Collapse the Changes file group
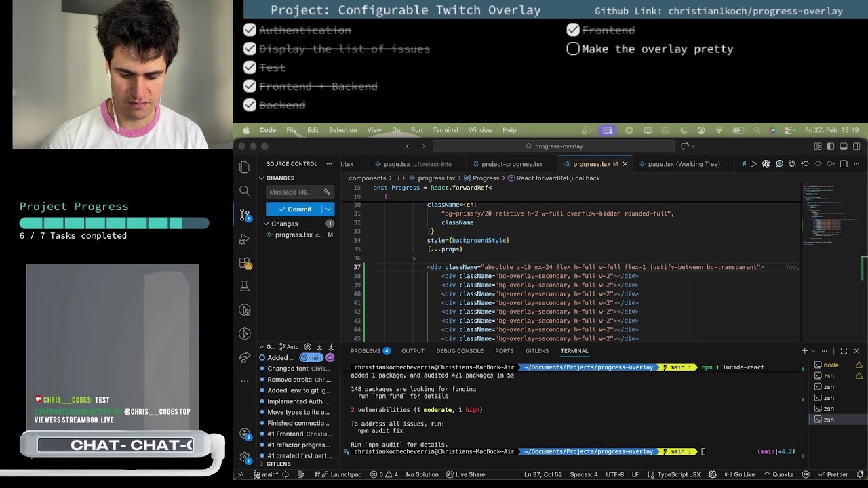This screenshot has height=488, width=868. 266,224
